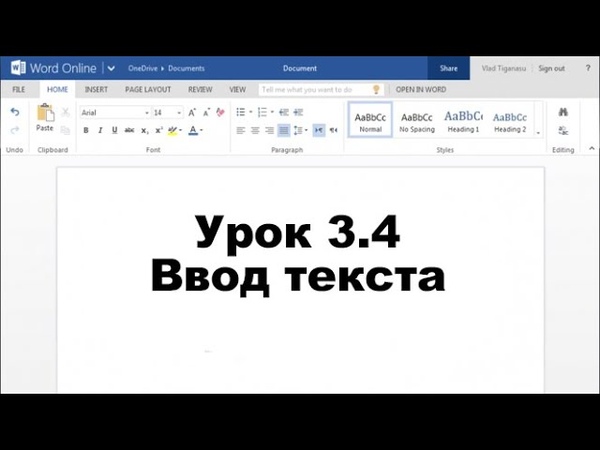Screen dimensions: 600x450
Task: Click the Undo arrow icon
Action: 14,112
